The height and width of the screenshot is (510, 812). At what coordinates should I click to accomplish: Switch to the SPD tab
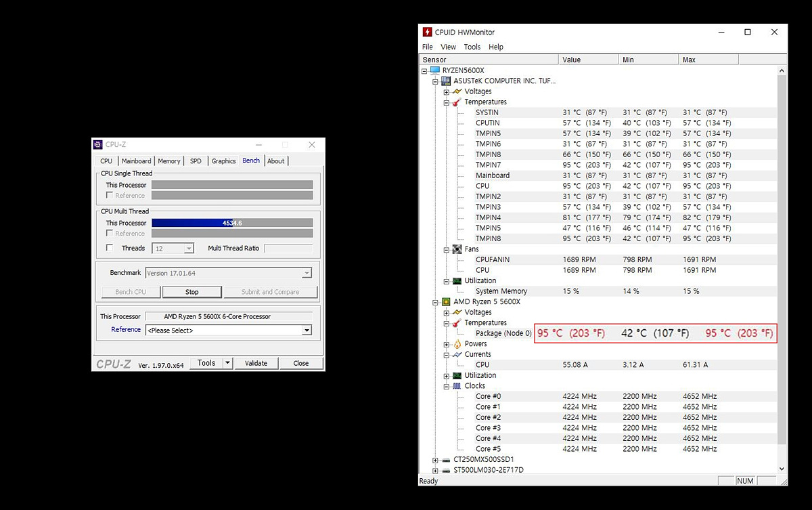196,161
